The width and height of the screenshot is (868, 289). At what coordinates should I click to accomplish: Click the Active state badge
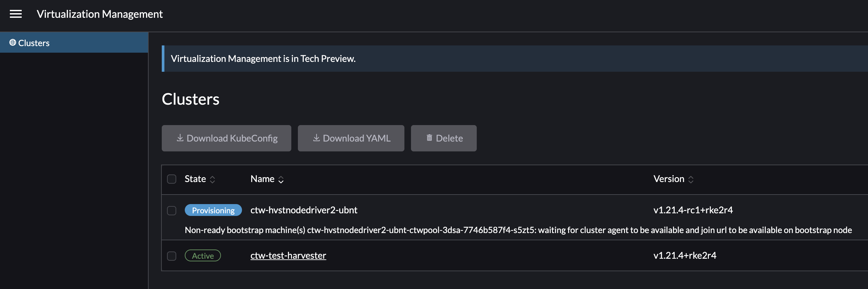click(203, 256)
